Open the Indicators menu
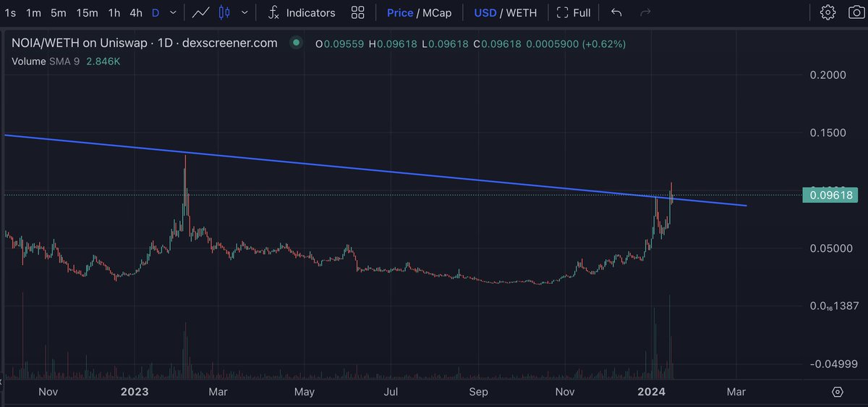This screenshot has height=407, width=868. pos(302,12)
